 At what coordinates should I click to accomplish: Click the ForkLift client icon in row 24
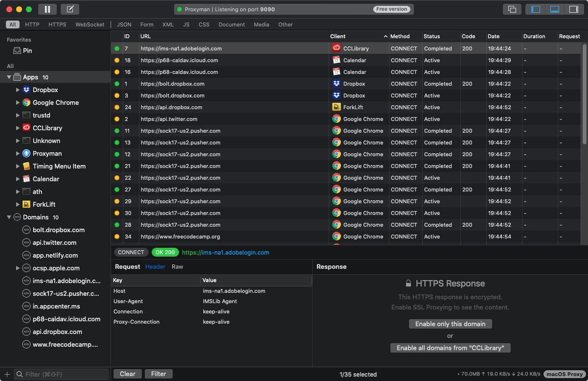pyautogui.click(x=337, y=107)
